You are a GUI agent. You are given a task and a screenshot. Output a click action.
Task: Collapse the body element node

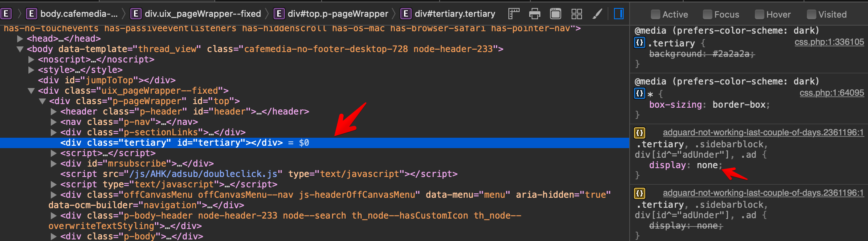click(20, 49)
